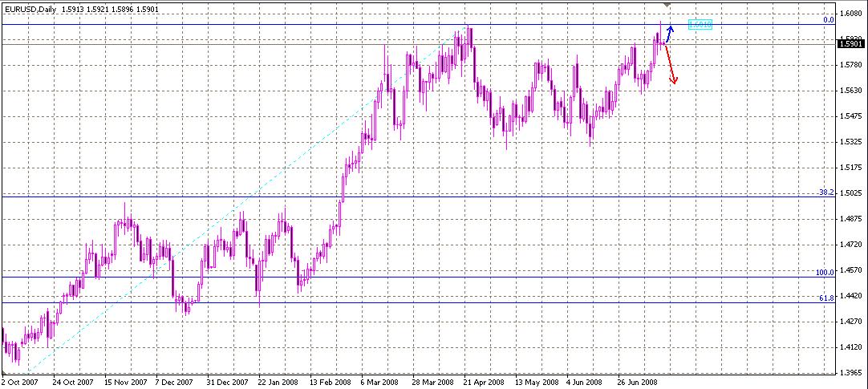Click the 6 Mar 2008 date label

[381, 383]
